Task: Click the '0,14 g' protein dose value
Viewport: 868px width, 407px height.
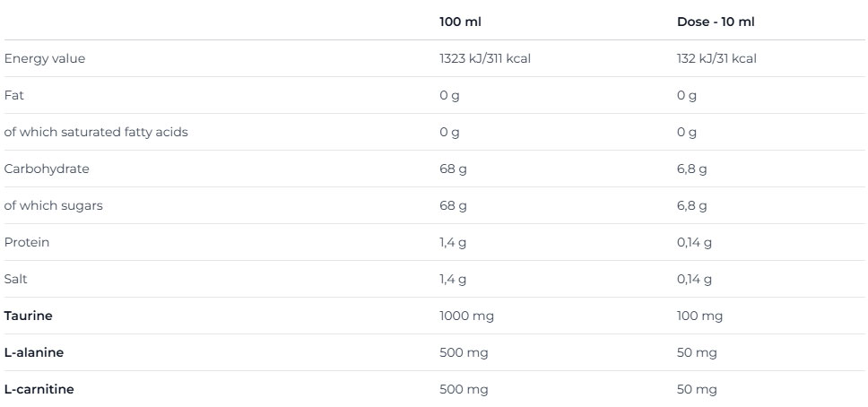Action: 695,243
